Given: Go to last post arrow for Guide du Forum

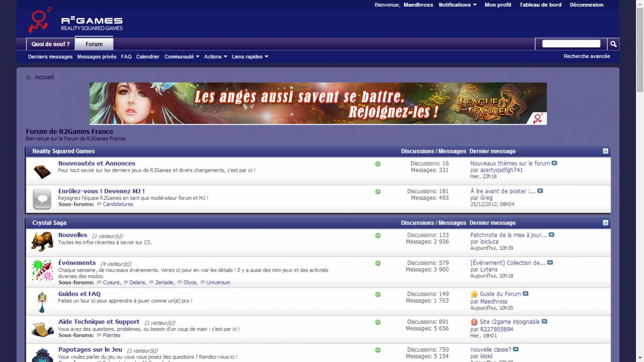Looking at the screenshot, I should pos(526,294).
